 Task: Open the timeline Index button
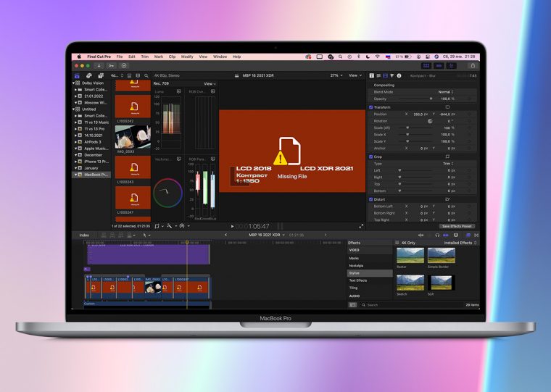tap(84, 235)
